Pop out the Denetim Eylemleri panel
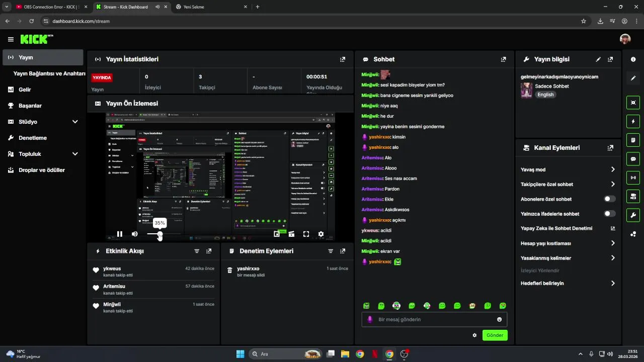Screen dimensions: 644x362 (343, 251)
